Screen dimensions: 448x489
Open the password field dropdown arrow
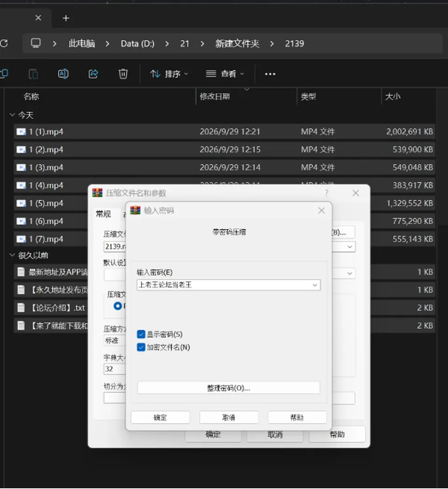coord(315,285)
